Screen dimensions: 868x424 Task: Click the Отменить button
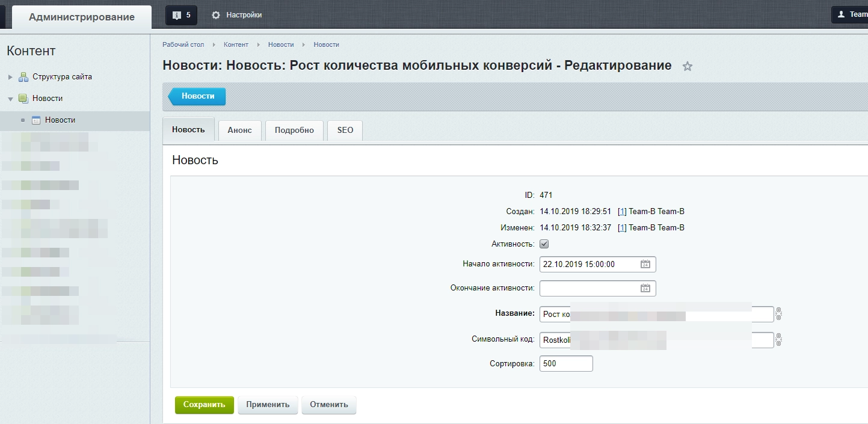tap(328, 405)
